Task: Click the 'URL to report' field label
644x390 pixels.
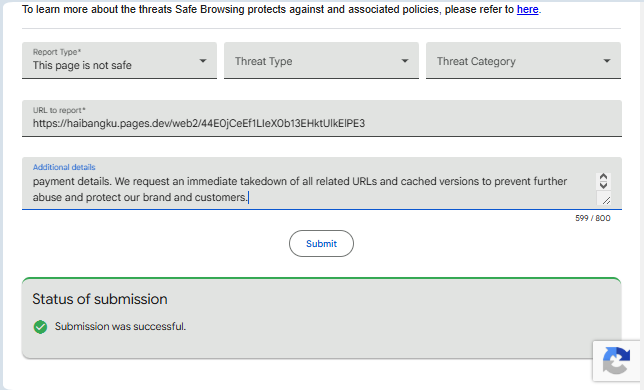Action: pos(59,110)
